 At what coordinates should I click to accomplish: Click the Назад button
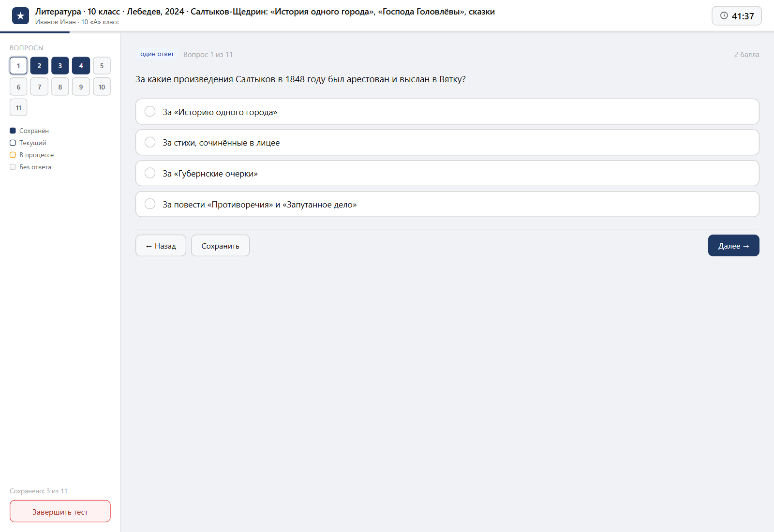pyautogui.click(x=161, y=246)
